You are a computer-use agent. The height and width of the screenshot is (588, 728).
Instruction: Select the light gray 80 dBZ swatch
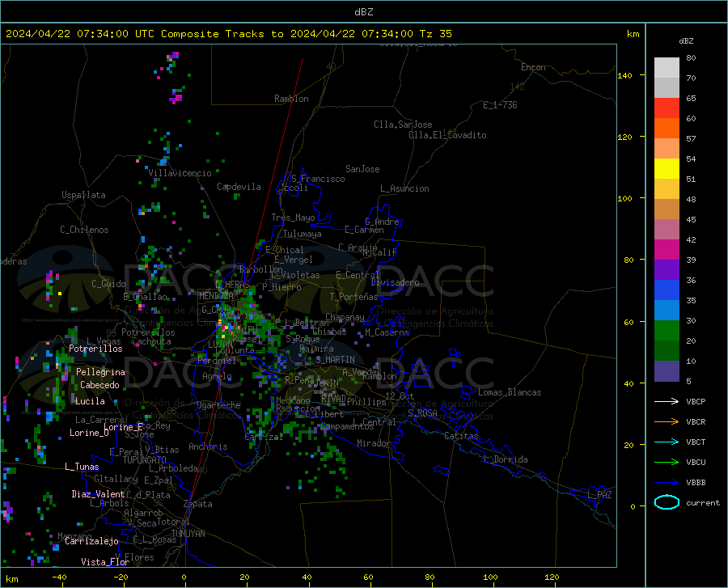click(667, 67)
